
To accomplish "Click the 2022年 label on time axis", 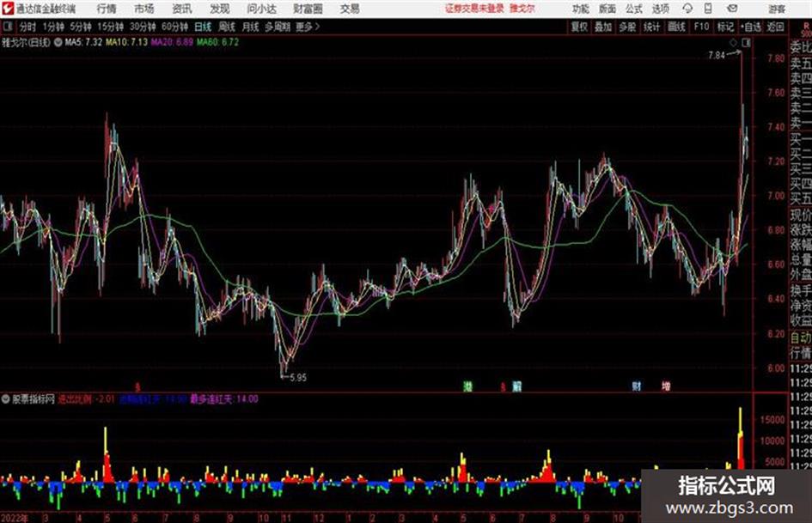I will (x=15, y=518).
